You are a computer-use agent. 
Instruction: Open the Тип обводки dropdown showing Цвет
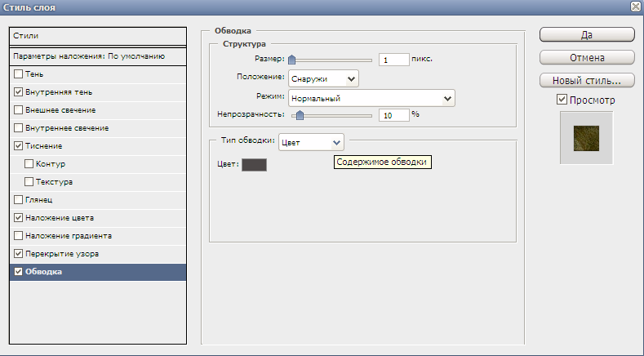click(311, 143)
